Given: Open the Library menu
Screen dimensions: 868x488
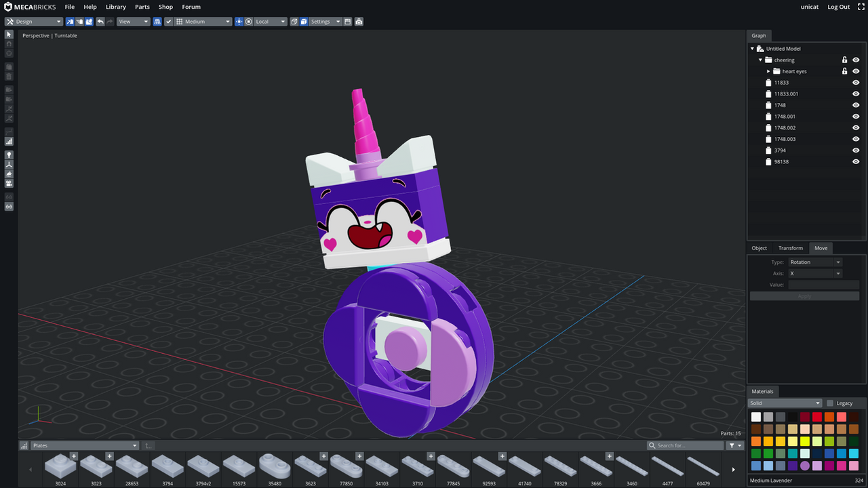Looking at the screenshot, I should tap(116, 7).
